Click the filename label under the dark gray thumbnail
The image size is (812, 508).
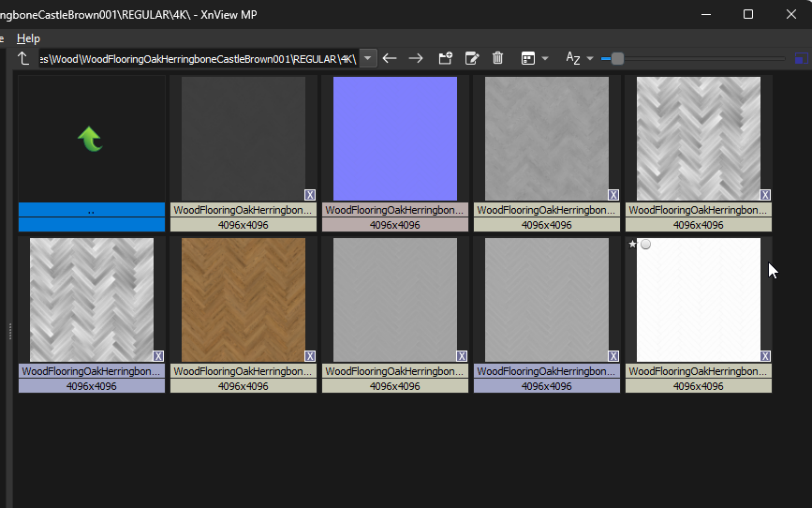244,210
